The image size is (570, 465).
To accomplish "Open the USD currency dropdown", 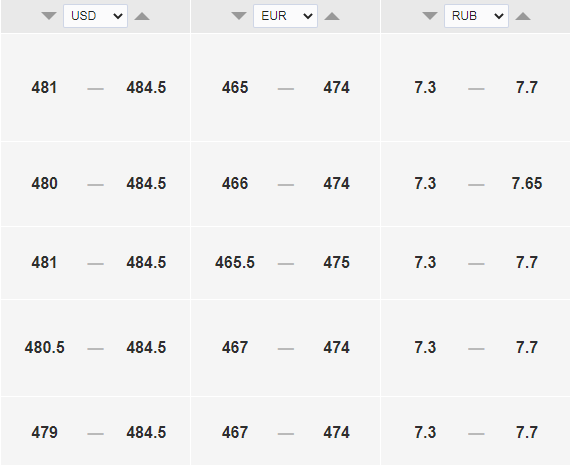I will click(95, 16).
